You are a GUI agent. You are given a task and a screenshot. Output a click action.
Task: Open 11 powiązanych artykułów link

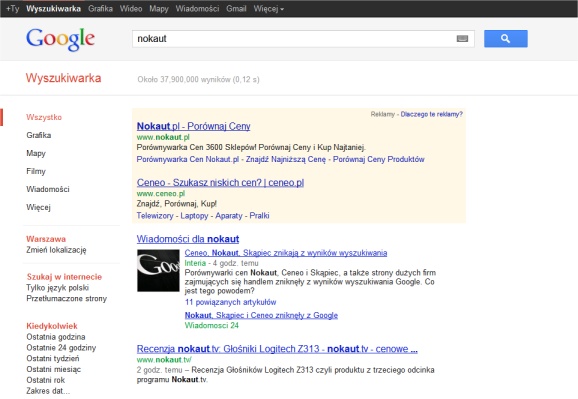(230, 302)
